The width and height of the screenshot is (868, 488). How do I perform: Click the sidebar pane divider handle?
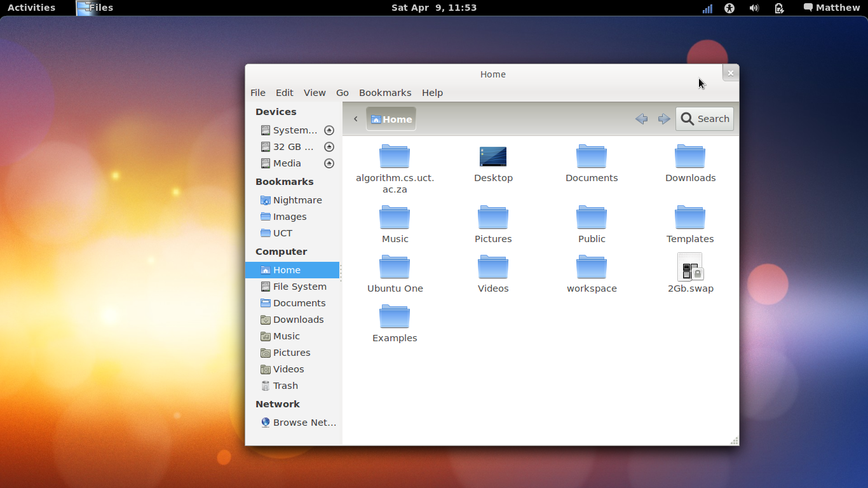tap(341, 272)
